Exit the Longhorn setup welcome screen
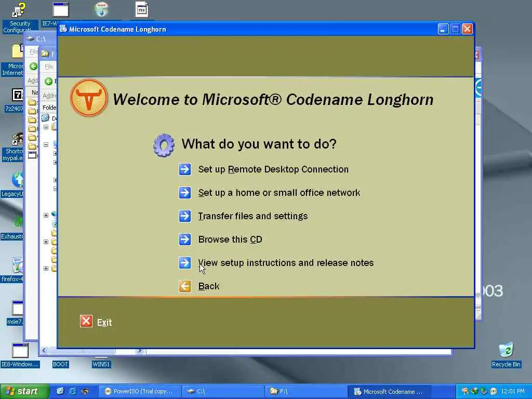 point(104,322)
